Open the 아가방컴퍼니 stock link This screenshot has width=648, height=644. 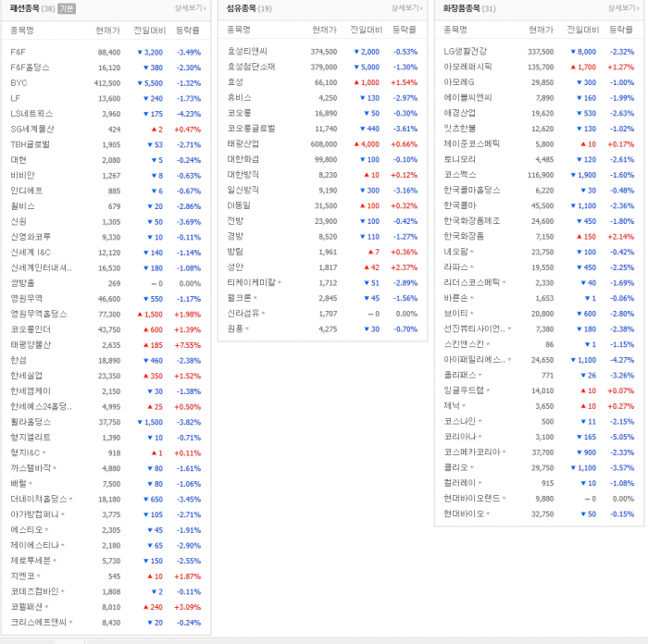click(34, 514)
